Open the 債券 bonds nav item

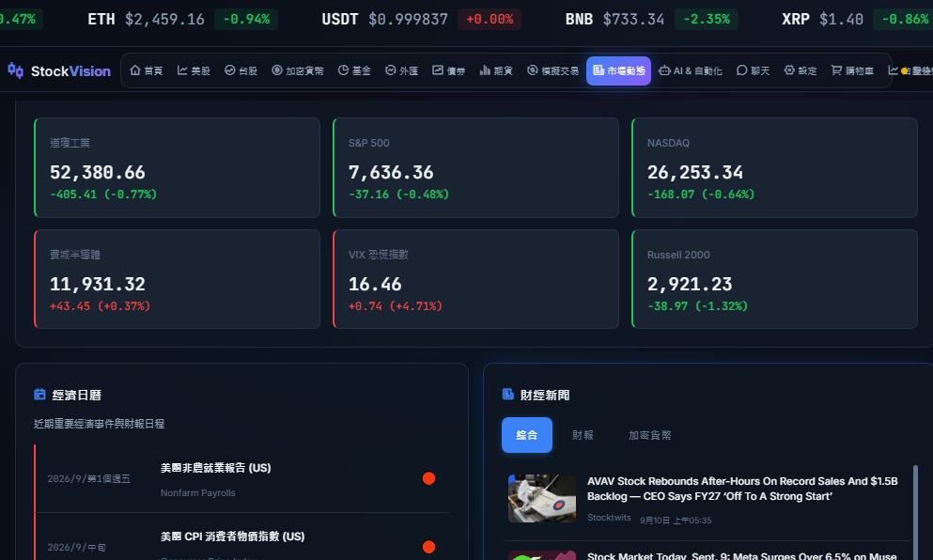point(449,70)
